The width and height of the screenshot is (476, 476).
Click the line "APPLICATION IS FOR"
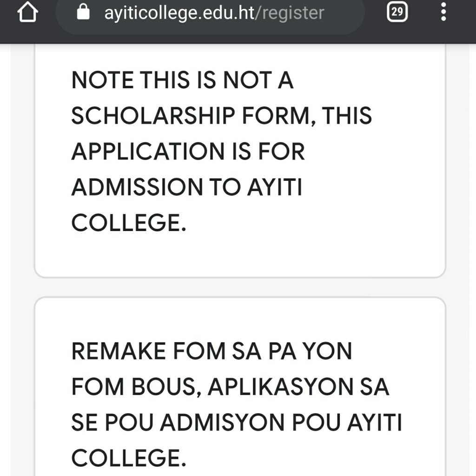(x=188, y=152)
